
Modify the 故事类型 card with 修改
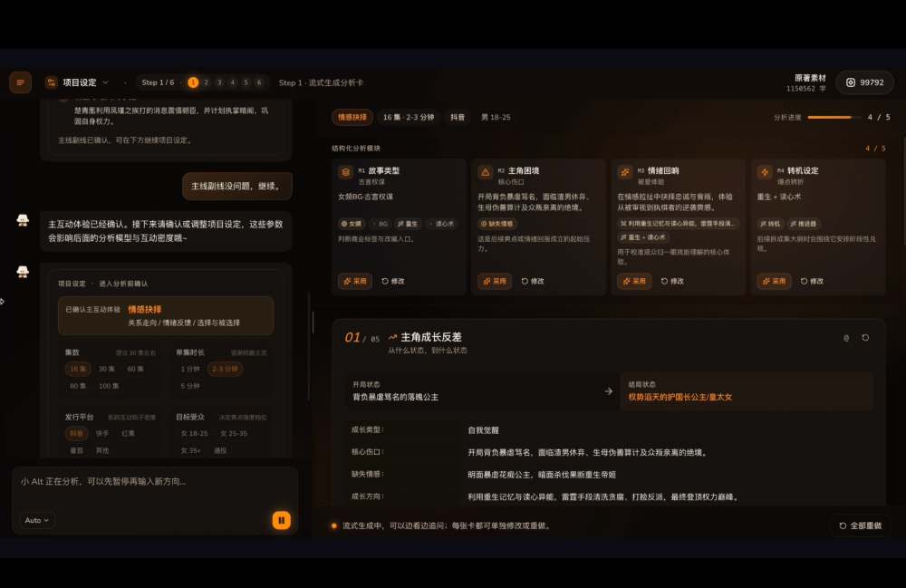(393, 281)
